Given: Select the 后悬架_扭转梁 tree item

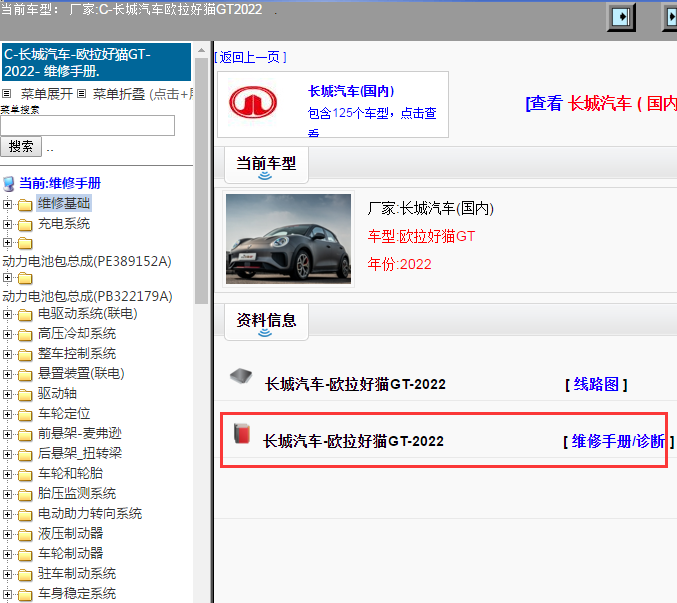Looking at the screenshot, I should point(80,453).
